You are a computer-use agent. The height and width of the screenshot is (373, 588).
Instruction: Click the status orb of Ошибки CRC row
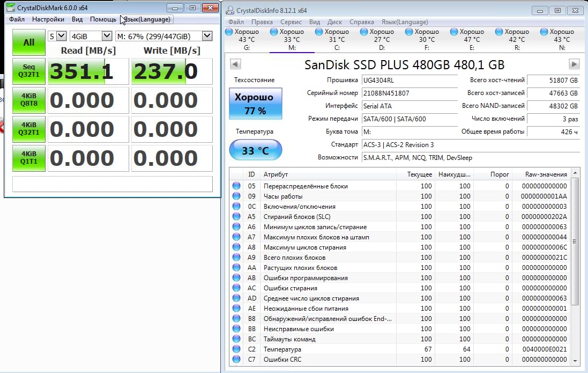pos(236,359)
